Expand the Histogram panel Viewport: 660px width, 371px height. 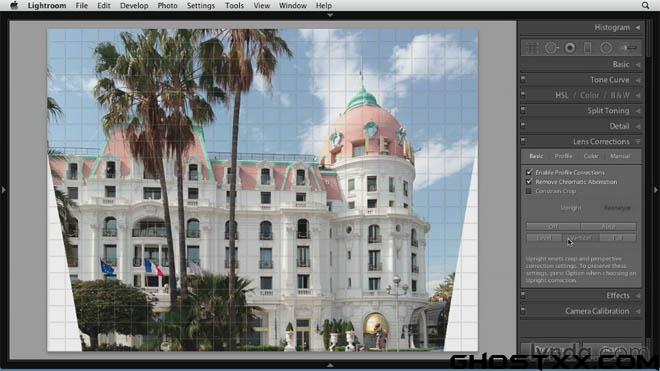click(638, 27)
